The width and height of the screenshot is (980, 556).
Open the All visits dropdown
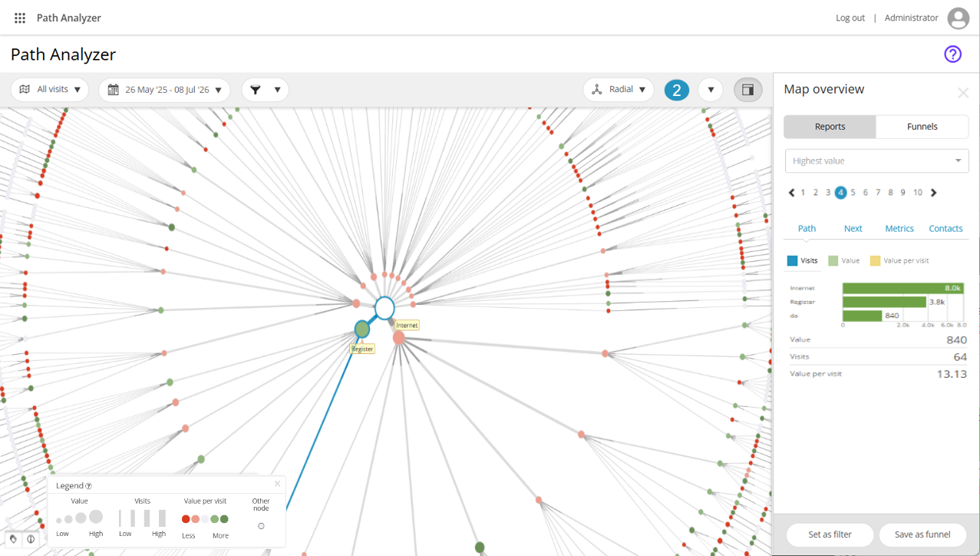click(x=50, y=90)
